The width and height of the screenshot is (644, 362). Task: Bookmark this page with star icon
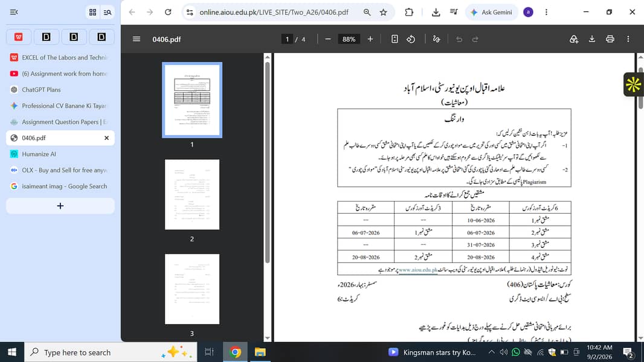coord(383,12)
